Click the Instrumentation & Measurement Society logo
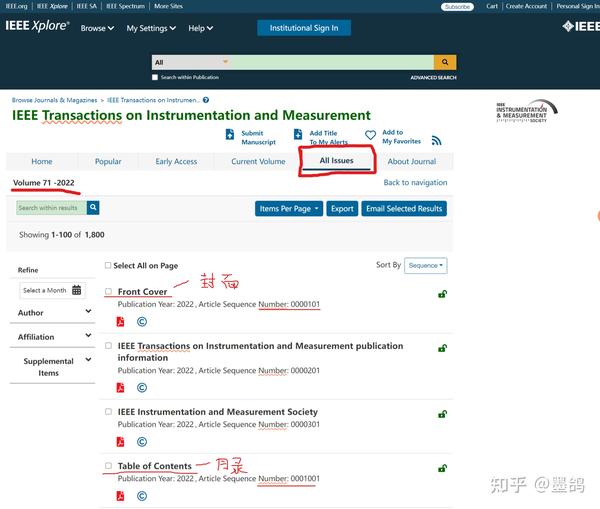600x509 pixels. tap(526, 111)
